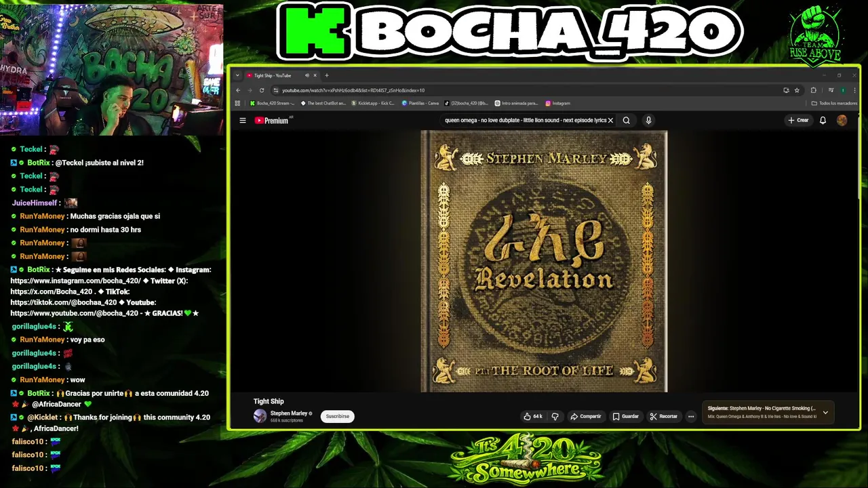Click the Instagram bocha_420 link in chat
868x488 pixels.
pyautogui.click(x=75, y=281)
